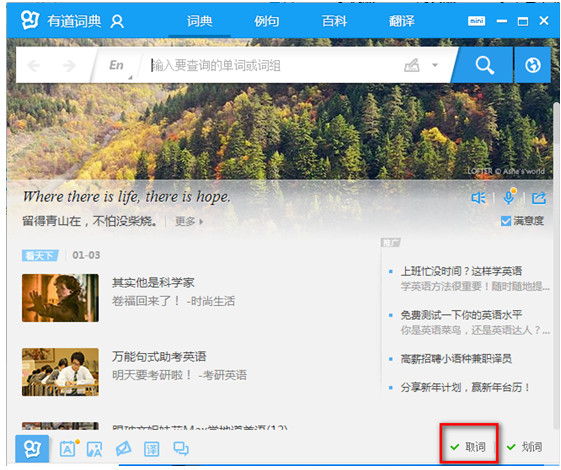Toggle the 取词 option
This screenshot has height=470, width=561.
pyautogui.click(x=468, y=447)
